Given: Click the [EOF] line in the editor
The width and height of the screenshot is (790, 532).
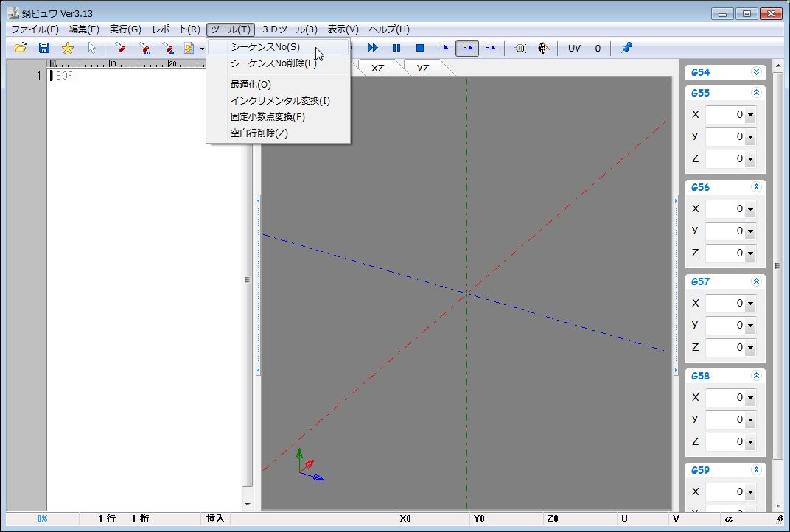Looking at the screenshot, I should coord(65,76).
